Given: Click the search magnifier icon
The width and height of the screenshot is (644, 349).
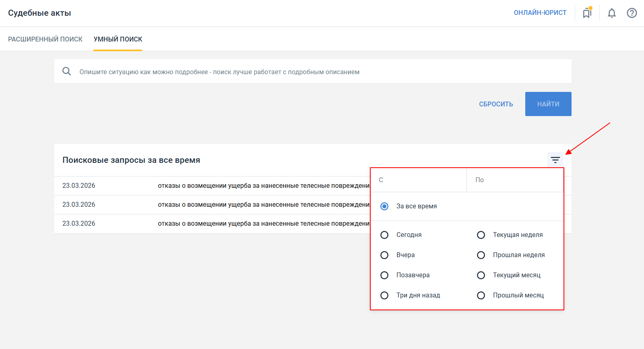Looking at the screenshot, I should point(67,72).
